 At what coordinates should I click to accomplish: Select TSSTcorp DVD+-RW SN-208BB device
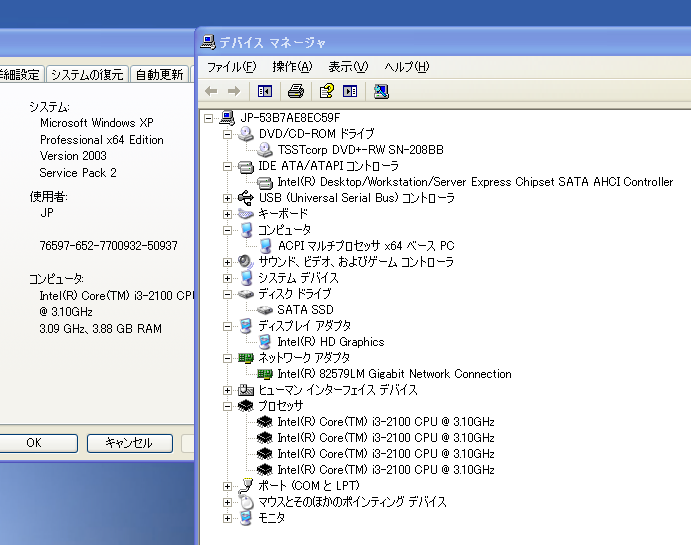point(360,150)
